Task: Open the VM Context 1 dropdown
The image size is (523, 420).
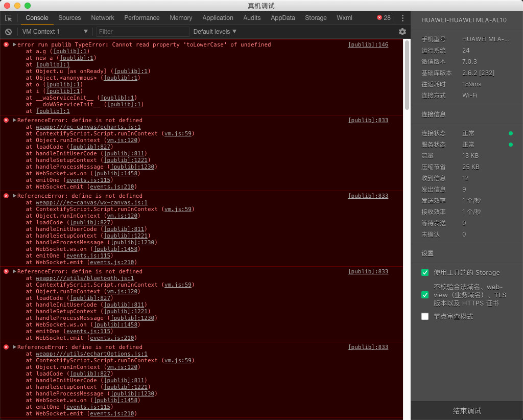Action: 55,32
